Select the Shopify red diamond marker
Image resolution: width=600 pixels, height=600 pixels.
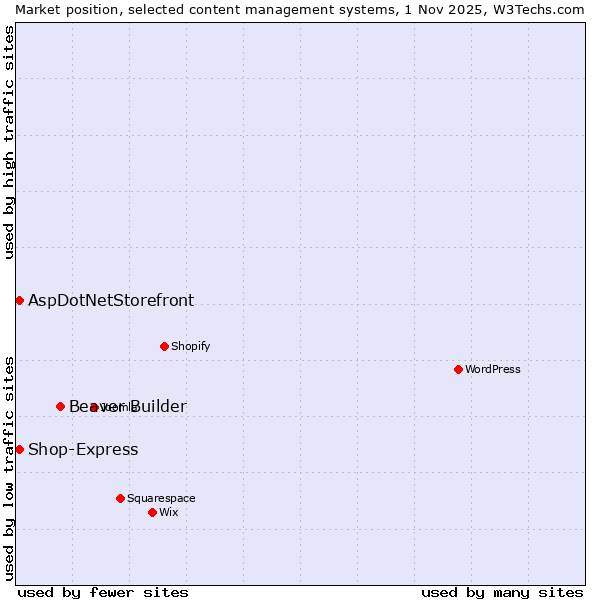click(x=164, y=346)
